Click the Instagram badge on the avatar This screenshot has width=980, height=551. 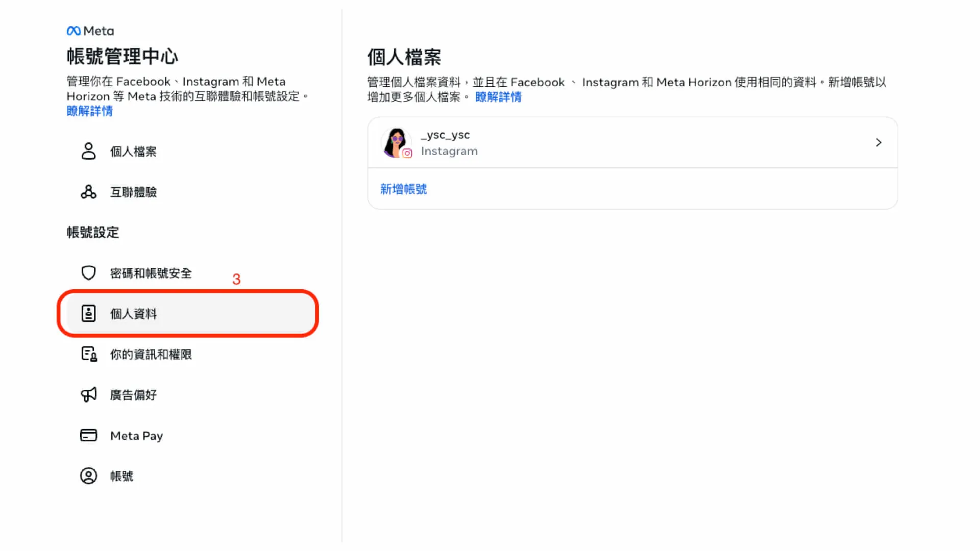[407, 153]
